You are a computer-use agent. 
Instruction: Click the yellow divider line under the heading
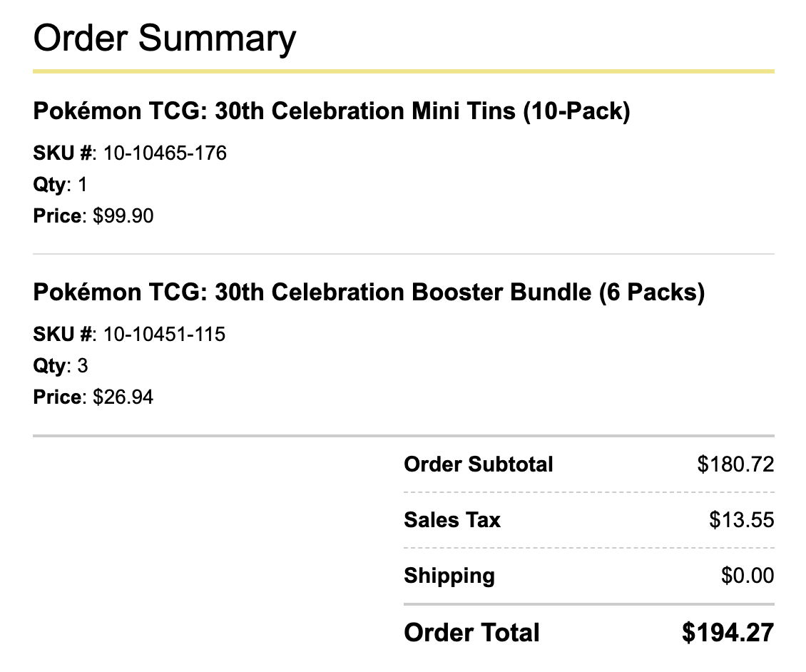404,71
